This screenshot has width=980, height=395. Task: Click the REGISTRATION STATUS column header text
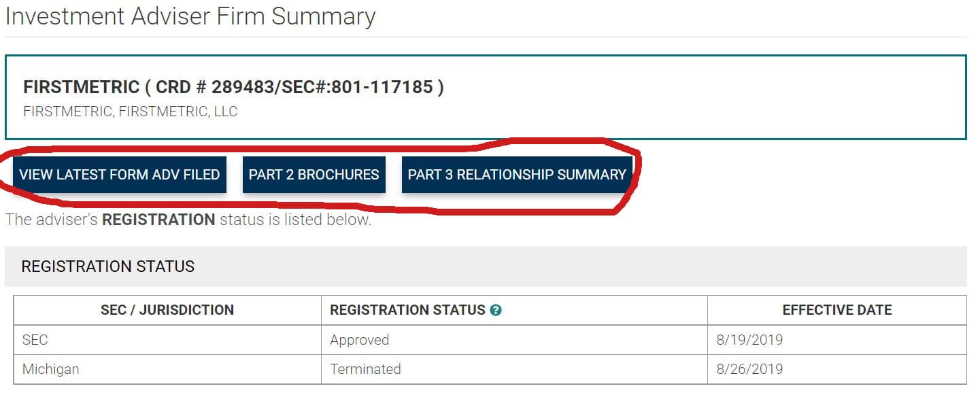[x=407, y=310]
